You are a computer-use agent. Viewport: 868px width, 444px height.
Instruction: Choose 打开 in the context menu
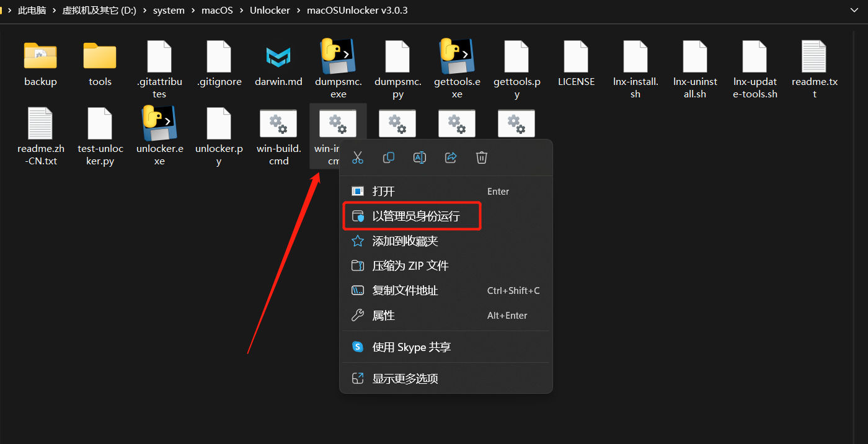coord(384,192)
